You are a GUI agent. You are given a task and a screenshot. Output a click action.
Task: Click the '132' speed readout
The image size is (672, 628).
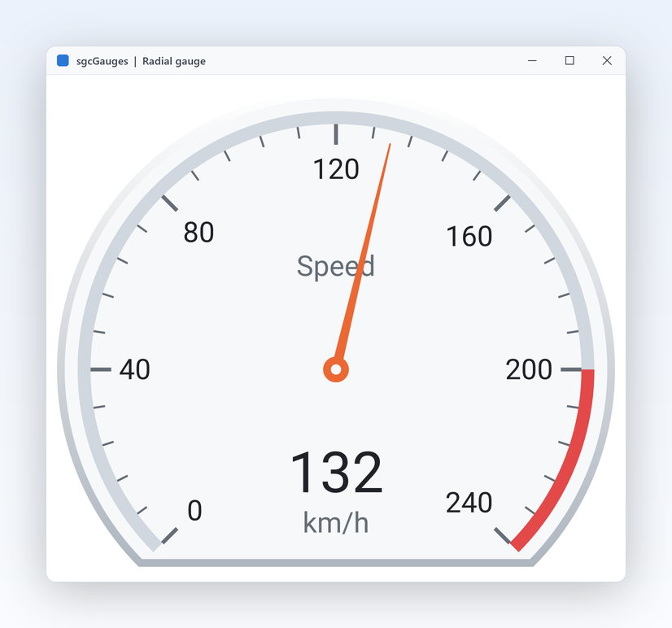pyautogui.click(x=336, y=472)
